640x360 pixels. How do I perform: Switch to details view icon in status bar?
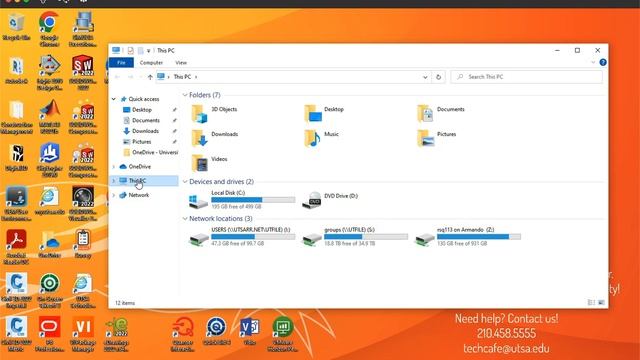pos(591,302)
